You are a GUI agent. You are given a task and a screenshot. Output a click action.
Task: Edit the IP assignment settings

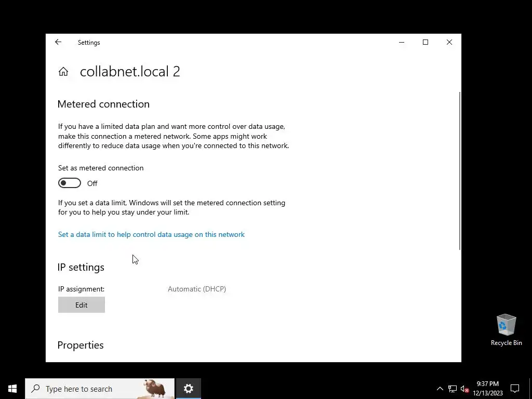tap(82, 304)
